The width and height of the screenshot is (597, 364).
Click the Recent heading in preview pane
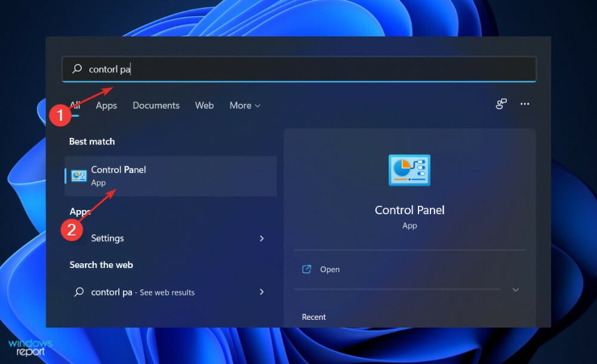click(314, 317)
